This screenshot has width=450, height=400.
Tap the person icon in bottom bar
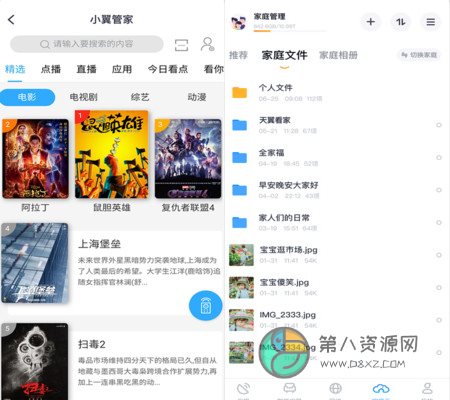click(x=427, y=388)
